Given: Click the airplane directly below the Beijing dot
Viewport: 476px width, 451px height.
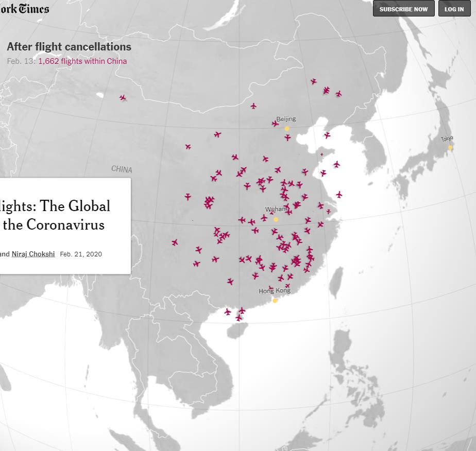Looking at the screenshot, I should coord(287,137).
